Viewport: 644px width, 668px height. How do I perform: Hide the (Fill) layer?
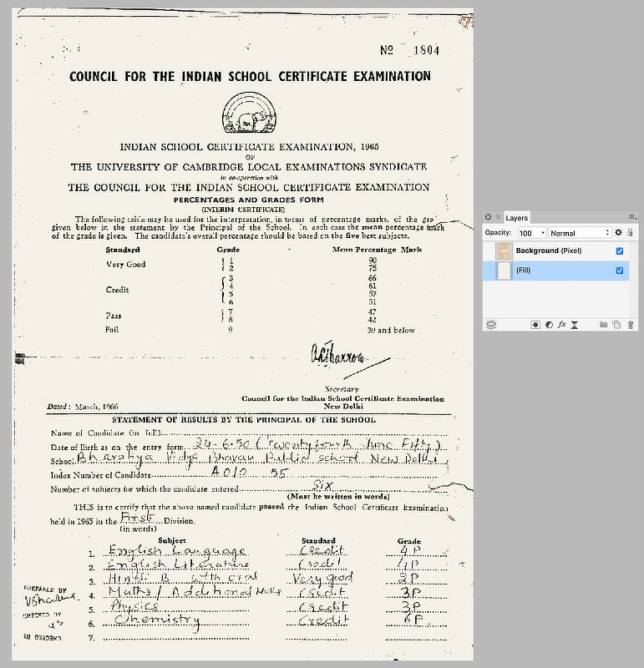pos(620,271)
